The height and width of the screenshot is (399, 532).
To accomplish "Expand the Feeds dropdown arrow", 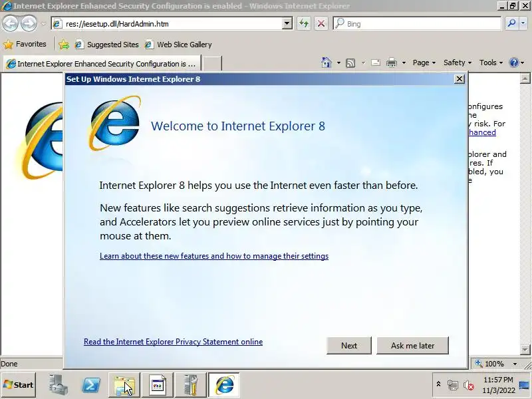I will (363, 63).
